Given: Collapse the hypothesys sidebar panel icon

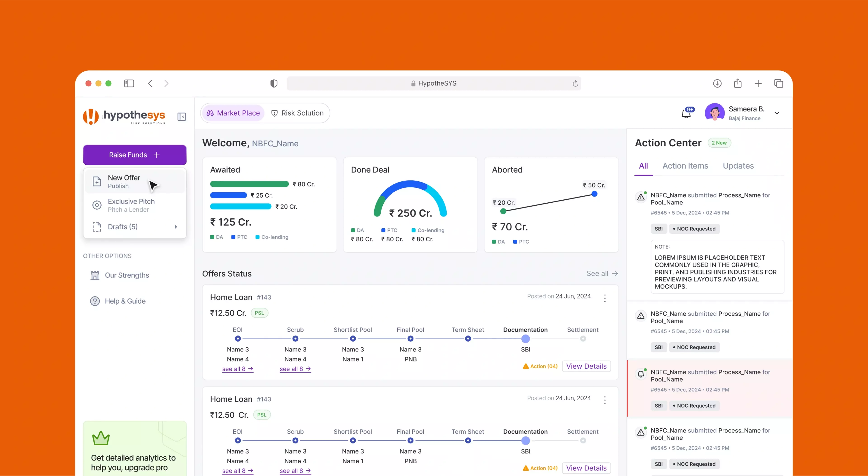Looking at the screenshot, I should coord(182,117).
